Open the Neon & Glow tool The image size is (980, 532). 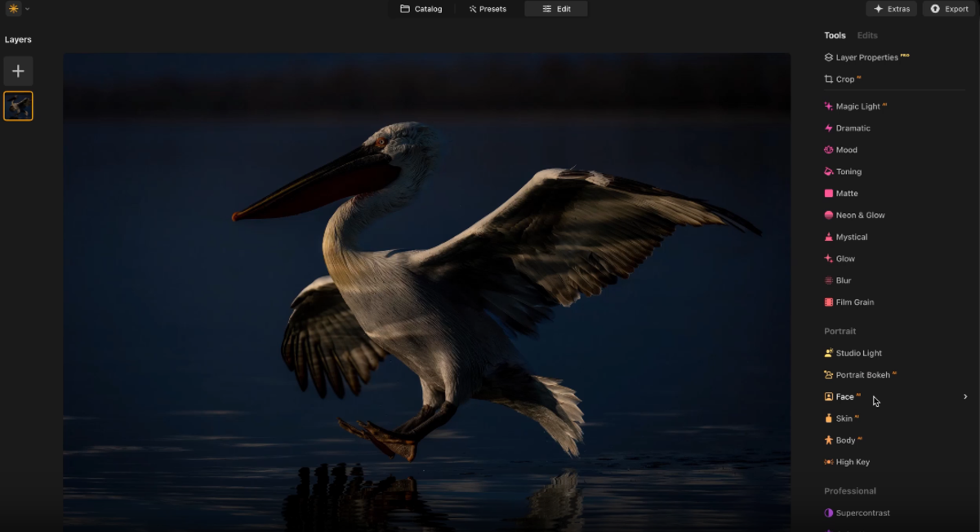(857, 215)
